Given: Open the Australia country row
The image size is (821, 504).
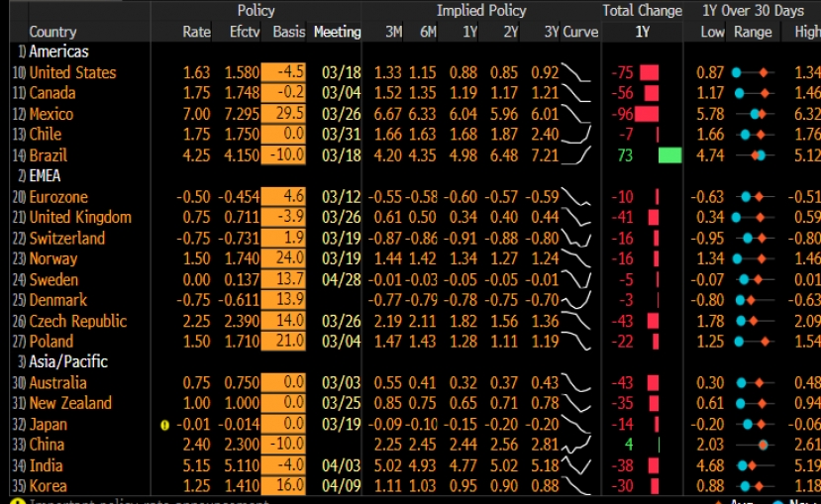Looking at the screenshot, I should pos(57,382).
